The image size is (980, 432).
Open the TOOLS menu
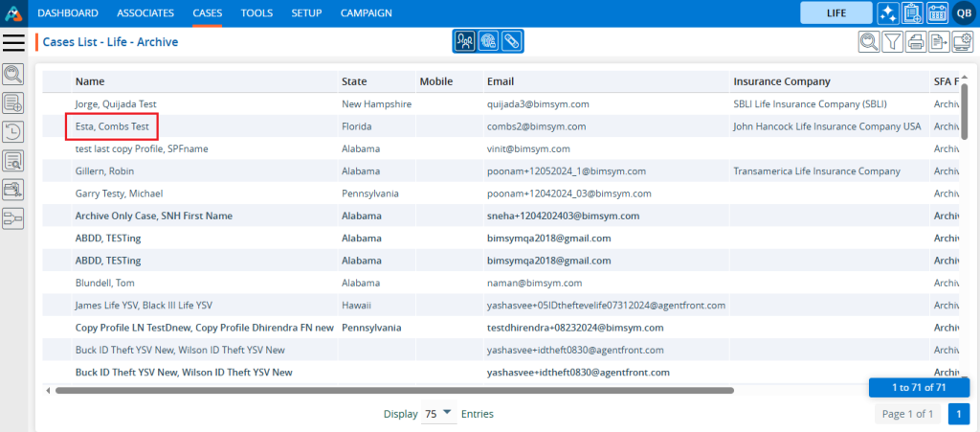[x=256, y=13]
